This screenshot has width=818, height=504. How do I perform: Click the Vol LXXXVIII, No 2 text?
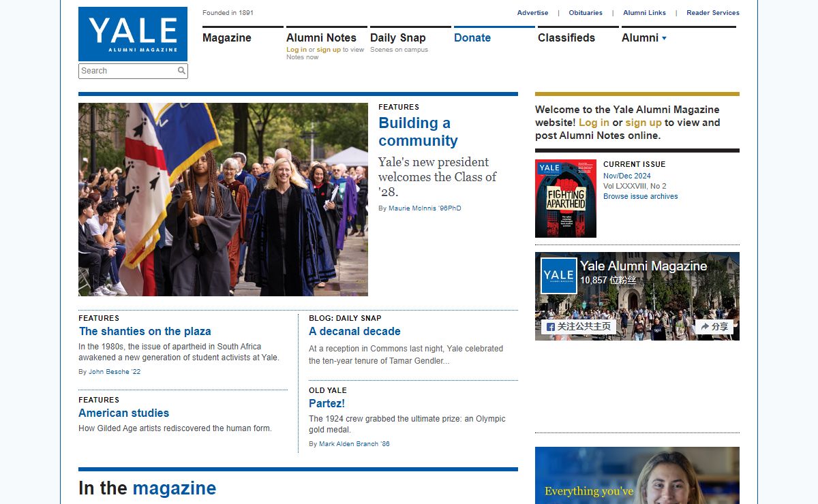point(635,186)
